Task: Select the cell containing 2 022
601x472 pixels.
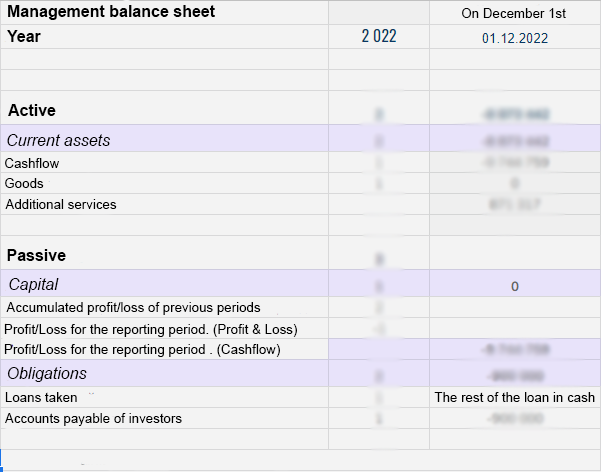Action: pos(379,37)
